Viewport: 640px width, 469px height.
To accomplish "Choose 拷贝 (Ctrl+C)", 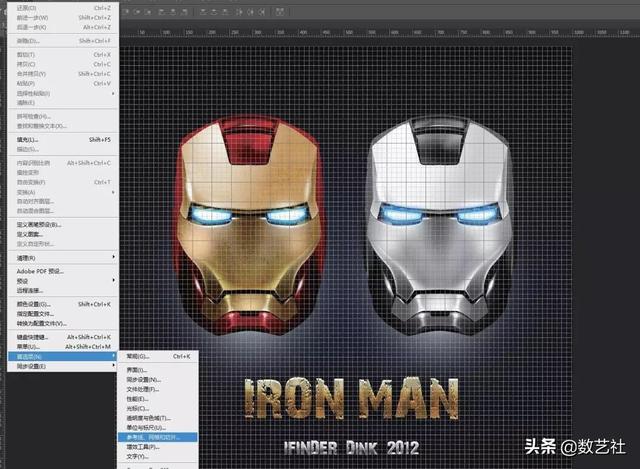I will pos(63,64).
